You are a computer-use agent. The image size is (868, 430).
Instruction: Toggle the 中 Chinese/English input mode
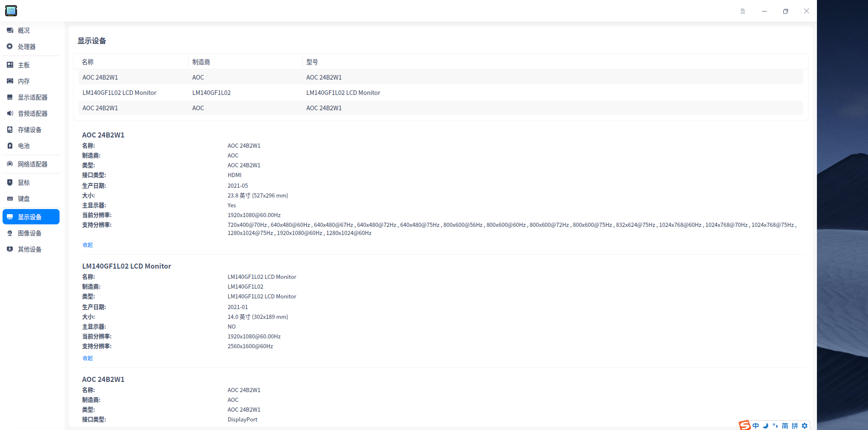tap(756, 426)
